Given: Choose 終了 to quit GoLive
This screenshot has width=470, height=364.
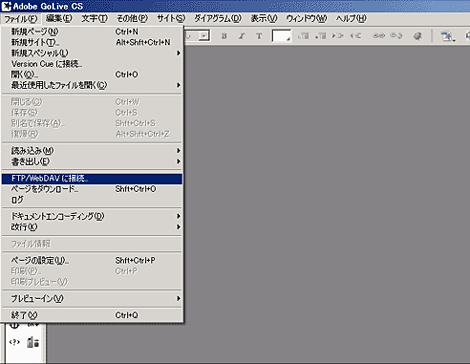Looking at the screenshot, I should 92,315.
